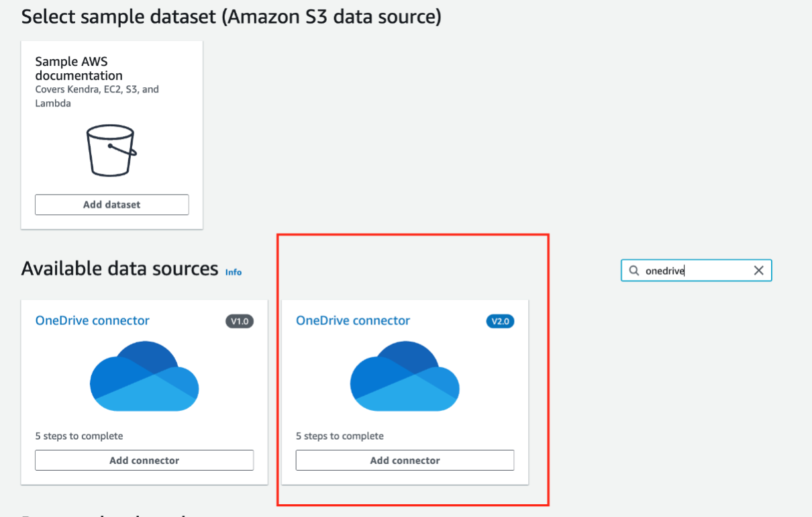Click the Kendra, EC2, S3, Lambda description text
812x517 pixels.
97,96
